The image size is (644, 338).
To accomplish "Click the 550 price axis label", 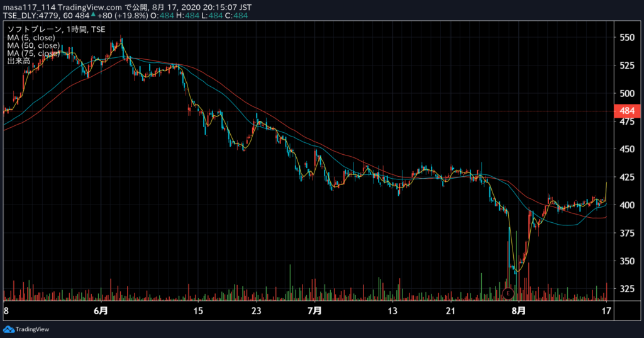I will click(x=627, y=37).
